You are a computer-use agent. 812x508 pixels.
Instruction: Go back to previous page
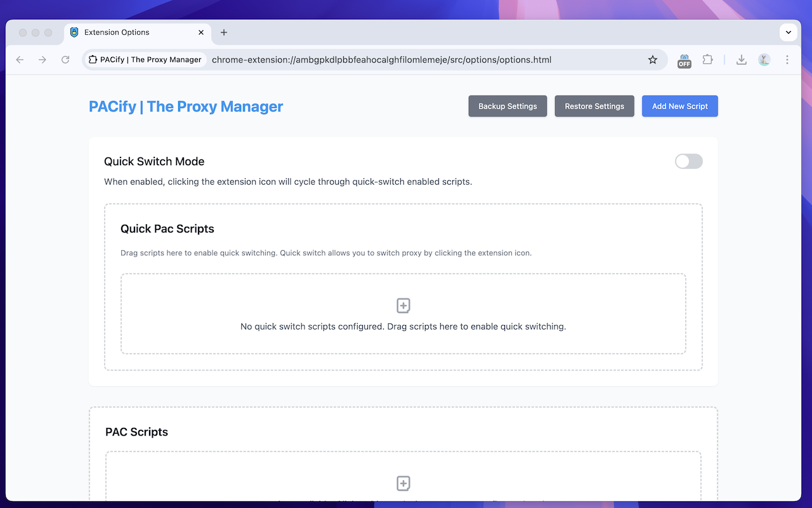(x=20, y=60)
